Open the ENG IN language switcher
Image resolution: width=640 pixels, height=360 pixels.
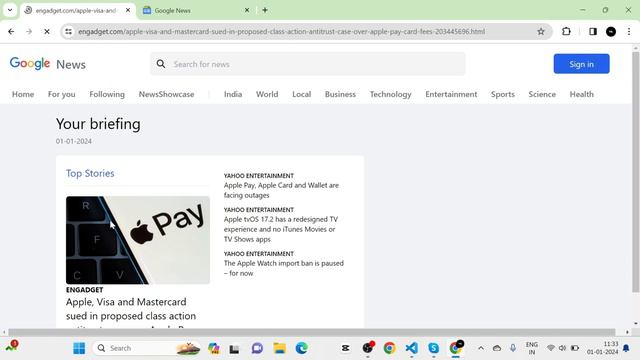[x=531, y=348]
